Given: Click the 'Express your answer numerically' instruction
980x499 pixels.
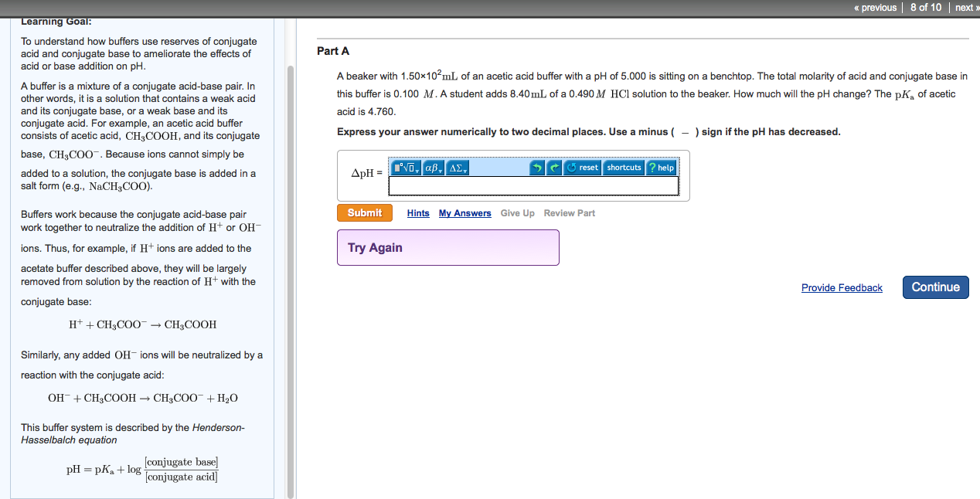Looking at the screenshot, I should [588, 132].
